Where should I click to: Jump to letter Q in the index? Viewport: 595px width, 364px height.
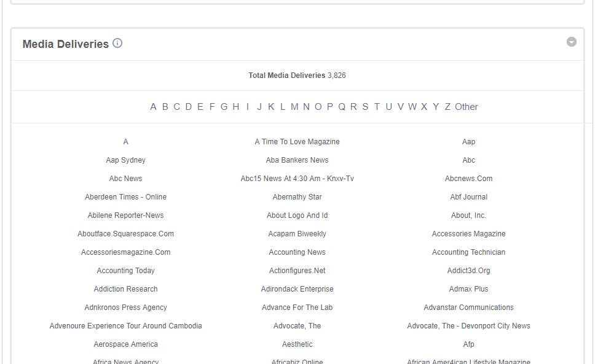(x=342, y=107)
